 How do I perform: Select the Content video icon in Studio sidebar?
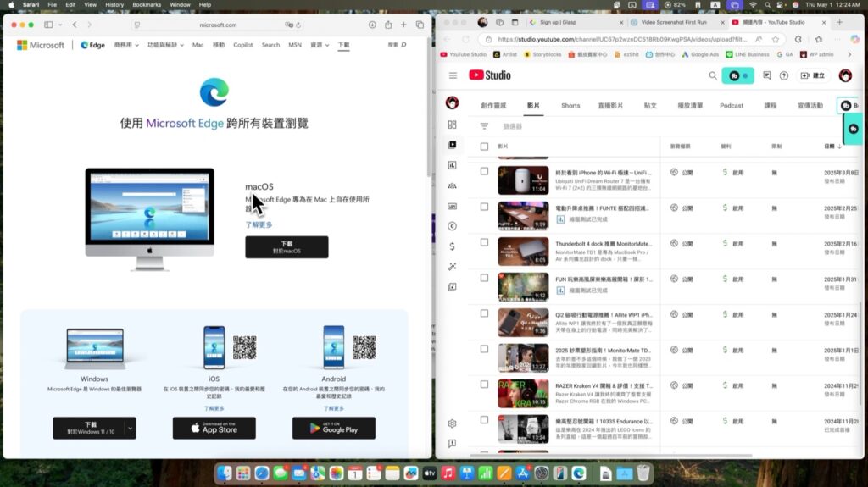(x=453, y=145)
